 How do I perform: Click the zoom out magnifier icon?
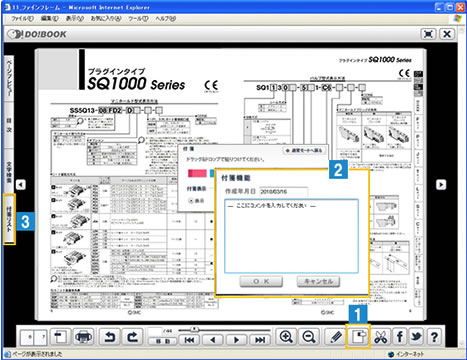coord(309,337)
